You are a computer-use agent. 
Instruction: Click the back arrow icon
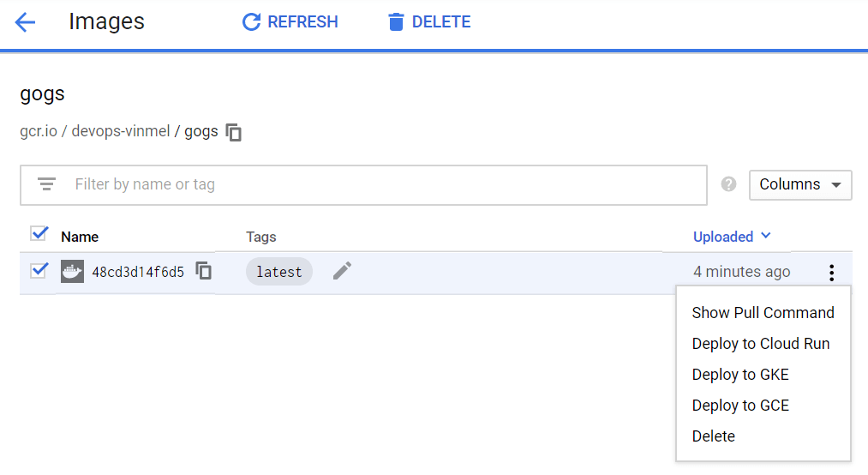point(25,22)
